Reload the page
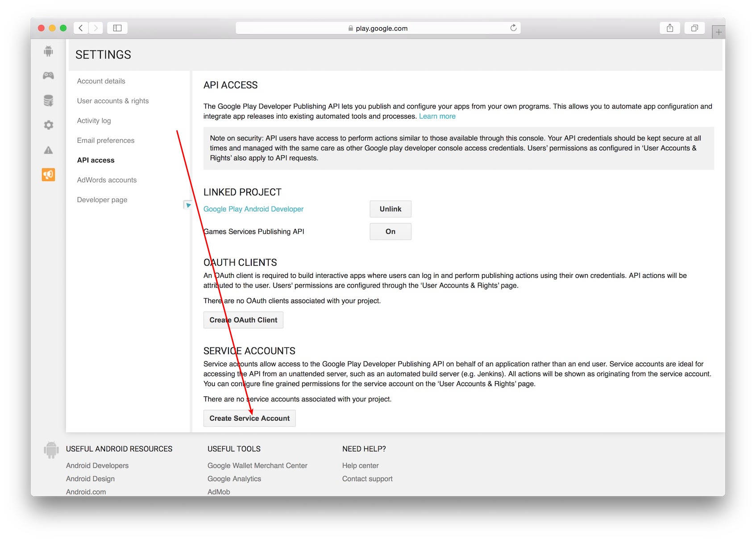Screen dimensions: 756x540 513,28
